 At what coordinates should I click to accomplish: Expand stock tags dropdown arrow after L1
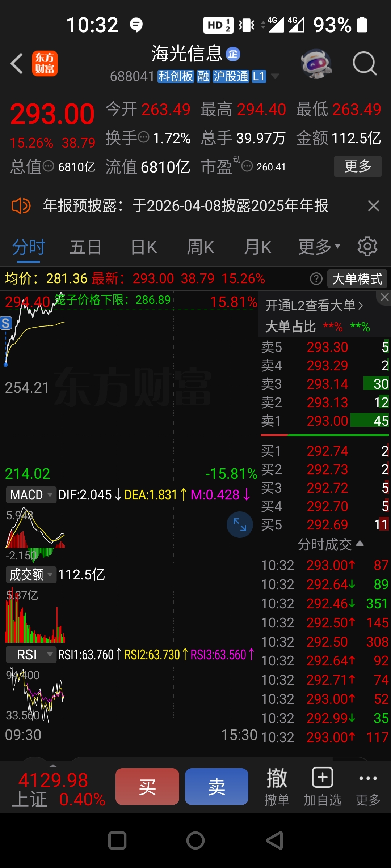275,76
